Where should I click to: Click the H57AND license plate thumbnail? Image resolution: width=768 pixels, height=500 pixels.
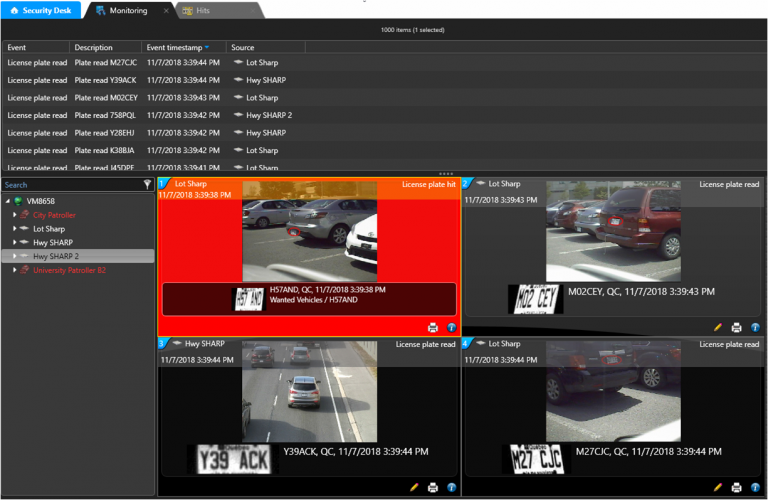[x=248, y=298]
